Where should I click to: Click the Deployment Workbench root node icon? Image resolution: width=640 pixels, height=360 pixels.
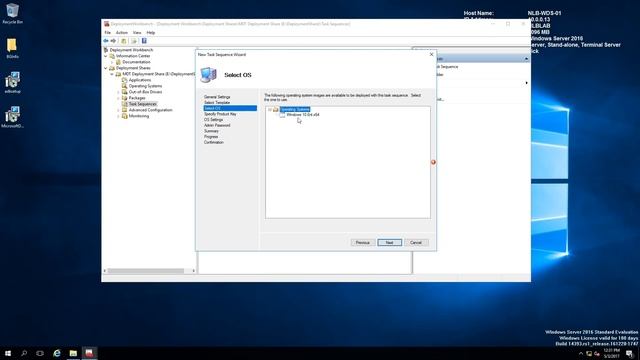click(106, 50)
